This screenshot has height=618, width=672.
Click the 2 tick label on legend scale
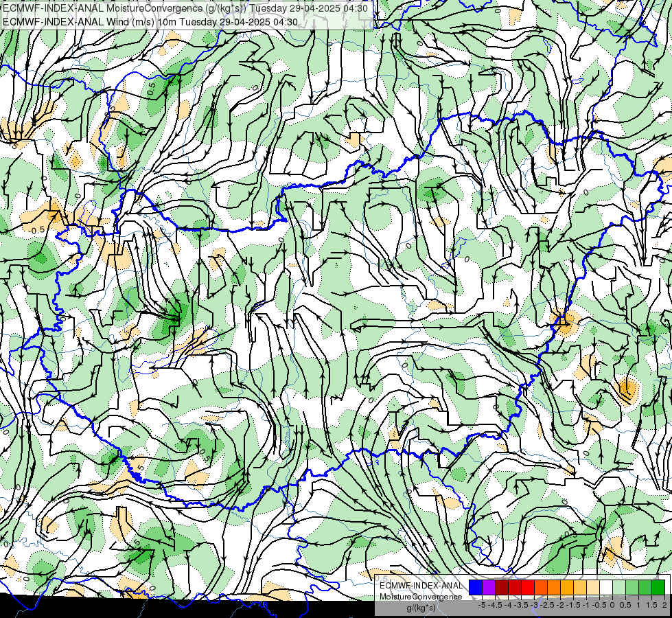[x=664, y=605]
